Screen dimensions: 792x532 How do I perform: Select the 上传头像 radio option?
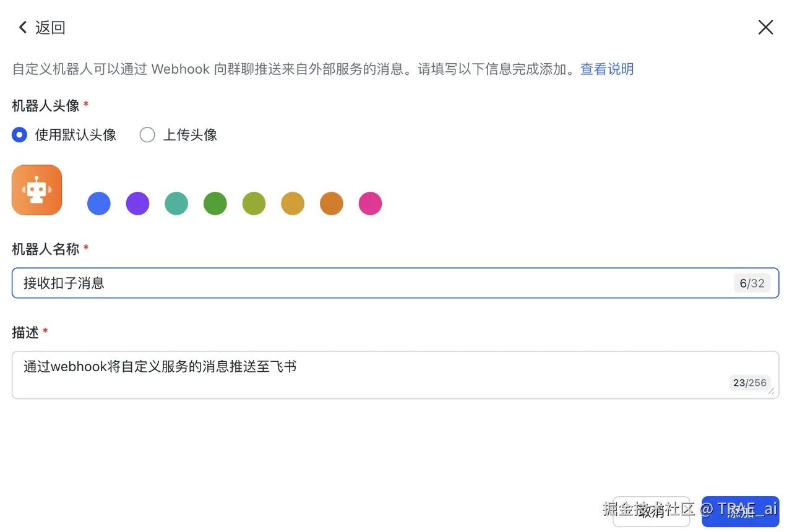point(147,135)
